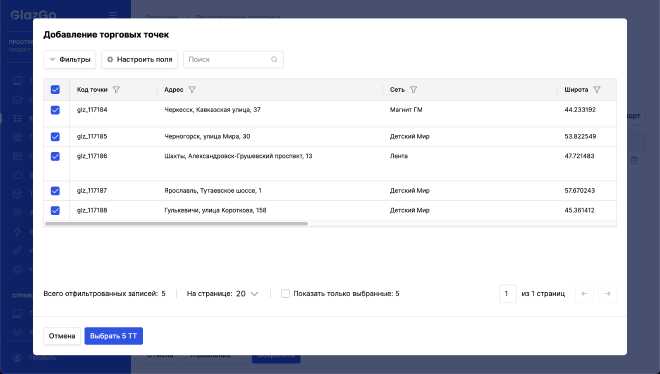Click latitude value 53.822549
Viewport: 660px width, 374px height.
click(580, 137)
